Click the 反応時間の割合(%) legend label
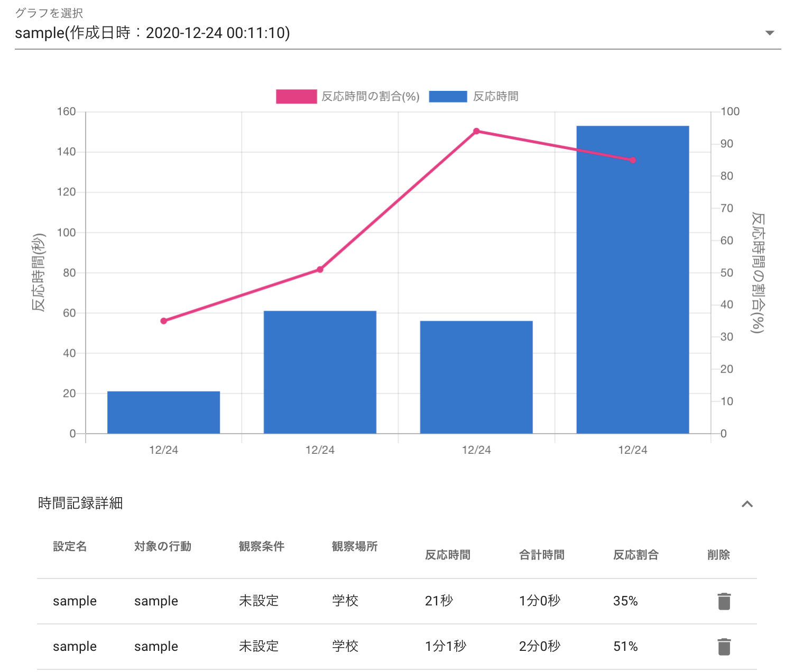 [371, 97]
